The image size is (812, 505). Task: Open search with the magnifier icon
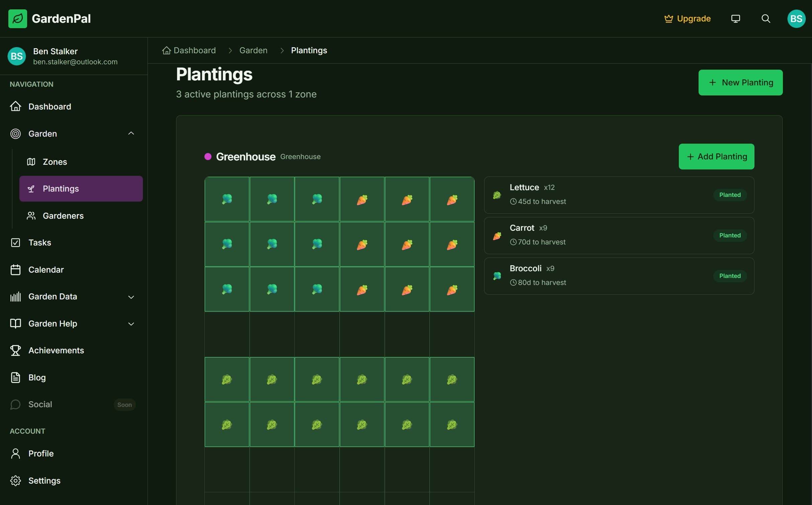[766, 18]
